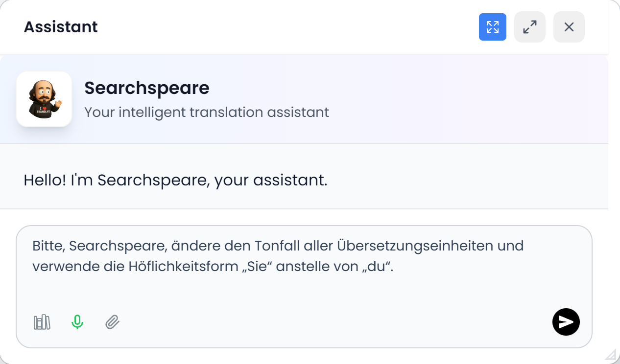This screenshot has width=620, height=364.
Task: Close the Assistant panel
Action: tap(569, 27)
